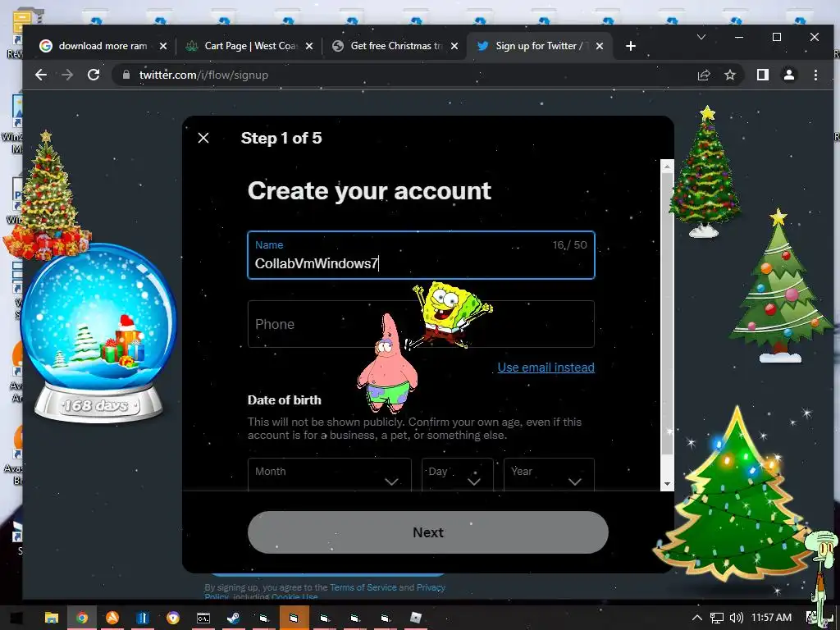Switch to Cart Page West Coast tab

[251, 46]
